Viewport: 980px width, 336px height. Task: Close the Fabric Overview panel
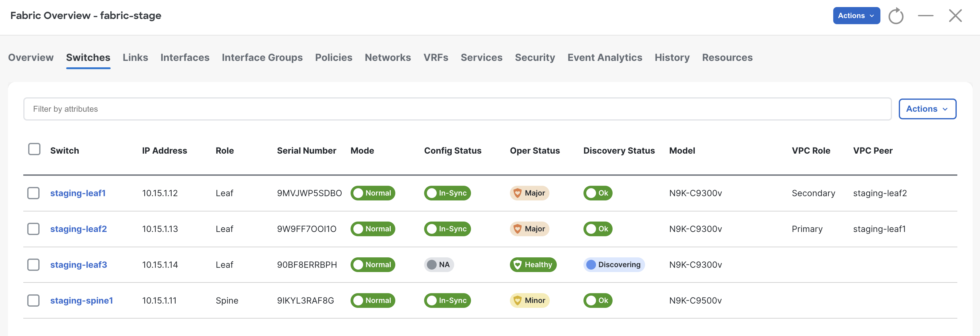click(x=955, y=16)
